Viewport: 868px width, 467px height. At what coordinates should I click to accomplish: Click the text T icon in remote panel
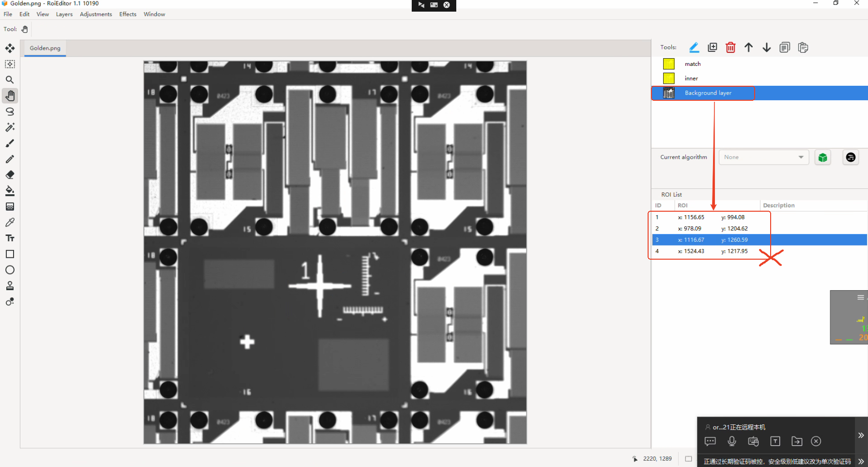pos(775,441)
